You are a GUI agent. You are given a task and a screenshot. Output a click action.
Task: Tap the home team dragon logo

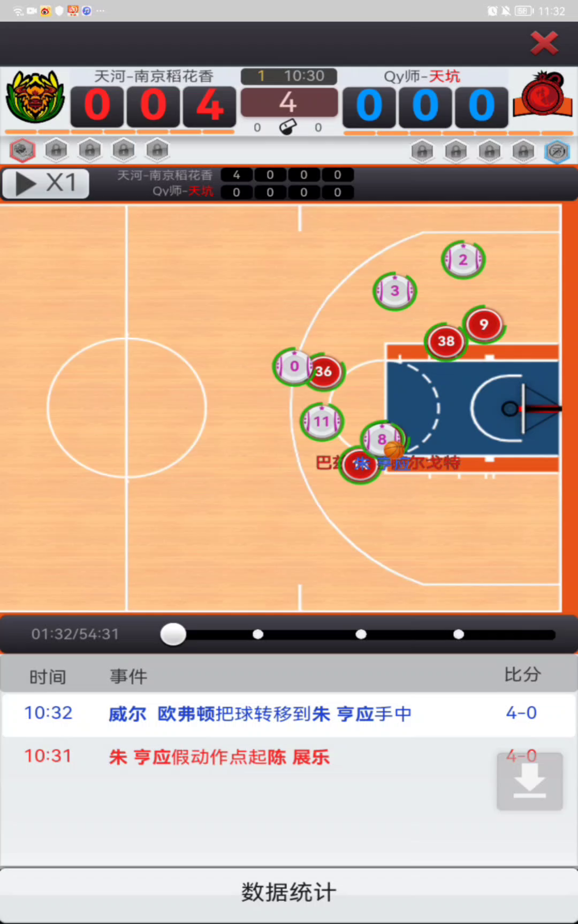(x=35, y=96)
